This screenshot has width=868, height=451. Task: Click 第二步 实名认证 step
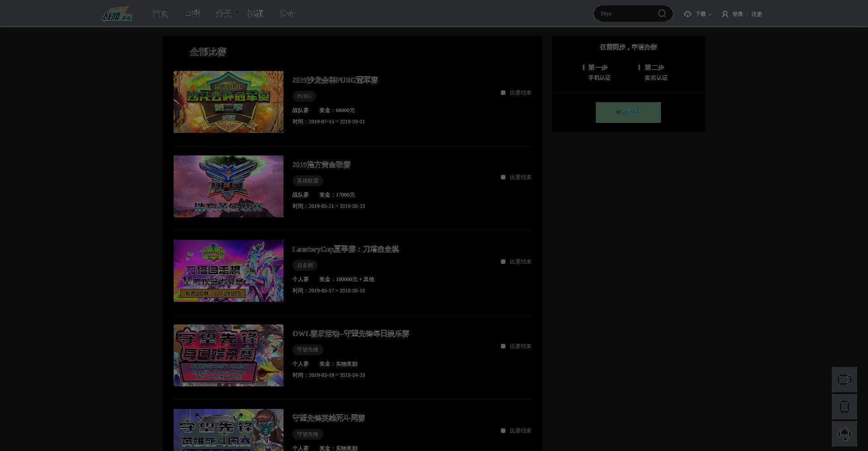654,72
